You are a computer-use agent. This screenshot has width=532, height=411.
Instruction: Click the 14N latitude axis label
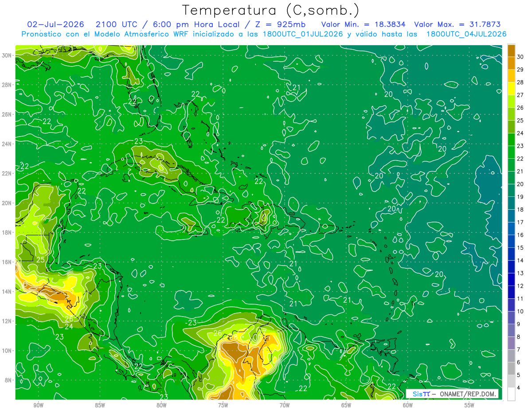tap(7, 291)
